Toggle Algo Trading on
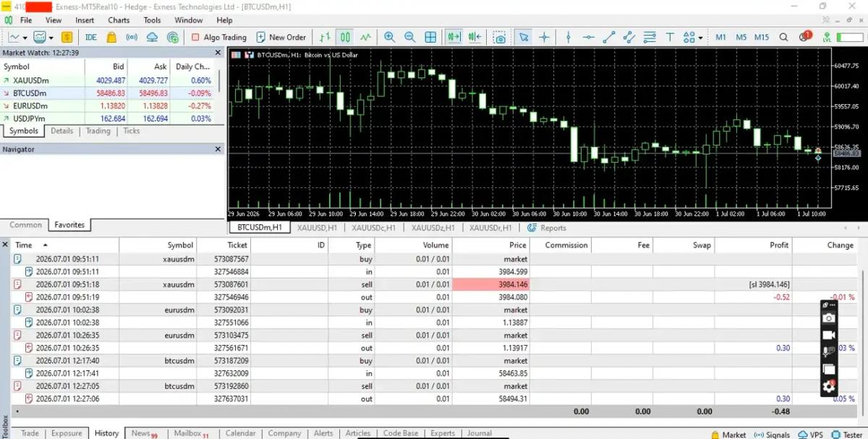The height and width of the screenshot is (439, 868). [219, 37]
